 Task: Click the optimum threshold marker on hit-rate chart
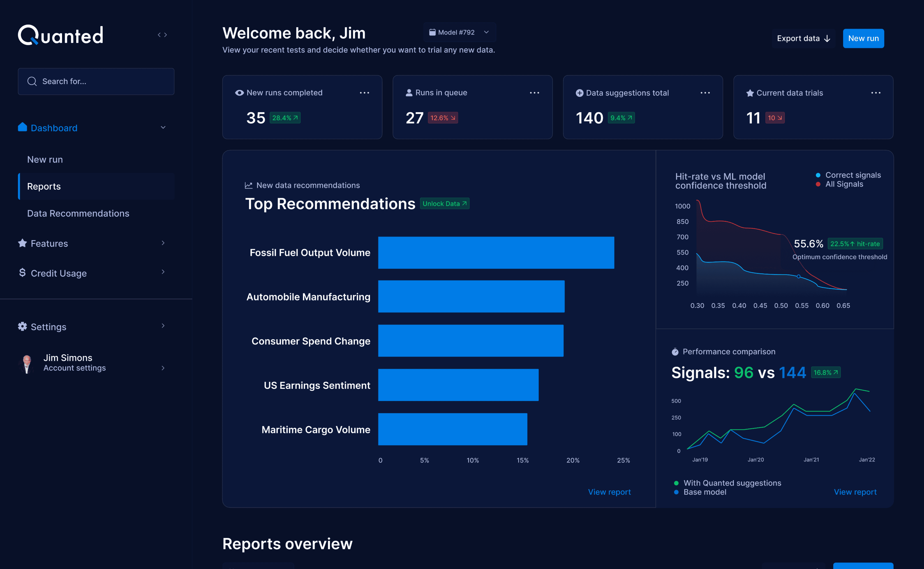799,277
